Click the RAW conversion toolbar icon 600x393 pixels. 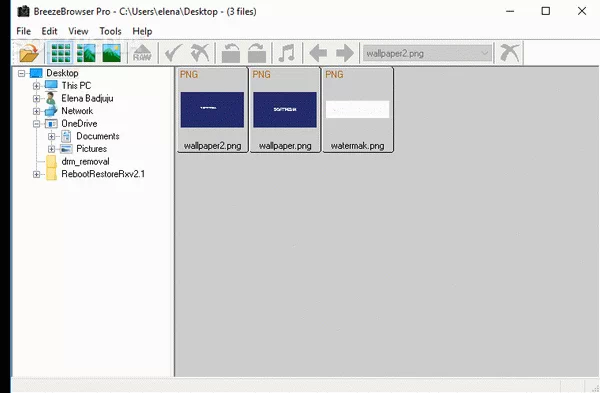142,53
